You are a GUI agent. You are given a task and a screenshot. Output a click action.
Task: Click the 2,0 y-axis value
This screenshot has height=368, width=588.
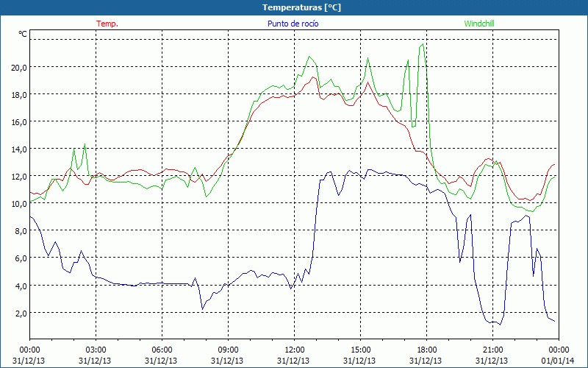click(x=21, y=314)
